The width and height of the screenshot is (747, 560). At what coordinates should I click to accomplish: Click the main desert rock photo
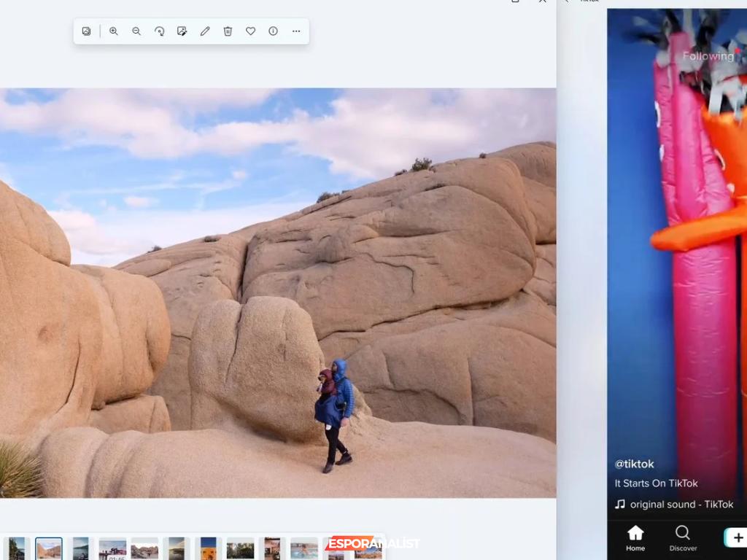pyautogui.click(x=278, y=293)
